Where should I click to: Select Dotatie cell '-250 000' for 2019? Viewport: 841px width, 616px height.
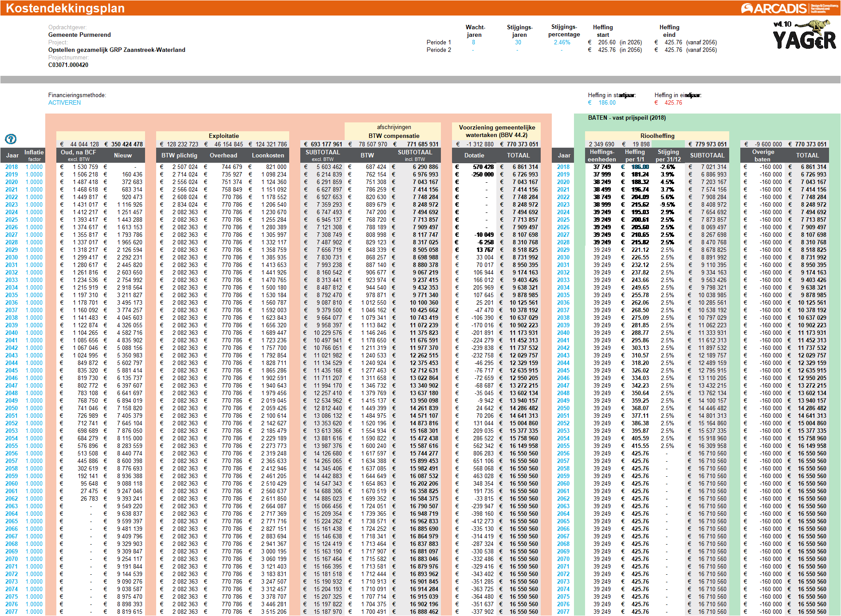[x=482, y=174]
